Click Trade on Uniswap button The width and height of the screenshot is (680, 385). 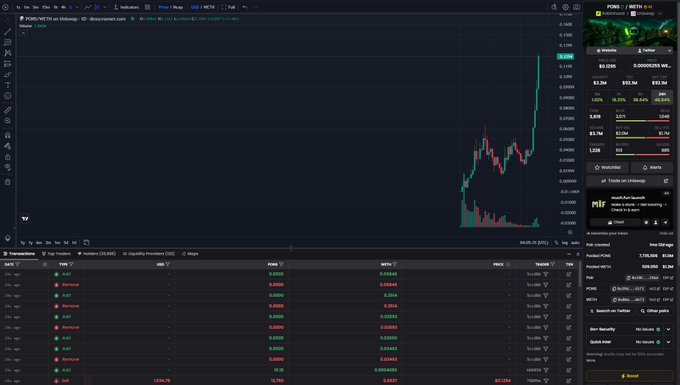(x=624, y=181)
